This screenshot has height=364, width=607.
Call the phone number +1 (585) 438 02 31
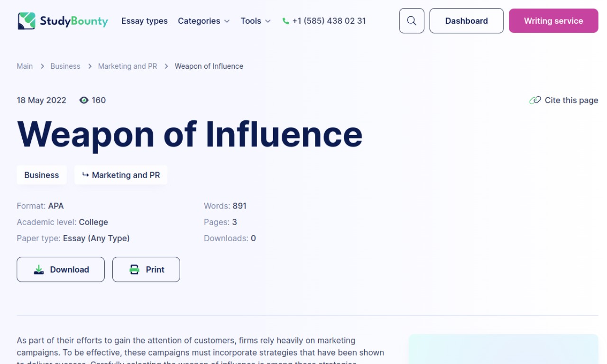point(329,21)
